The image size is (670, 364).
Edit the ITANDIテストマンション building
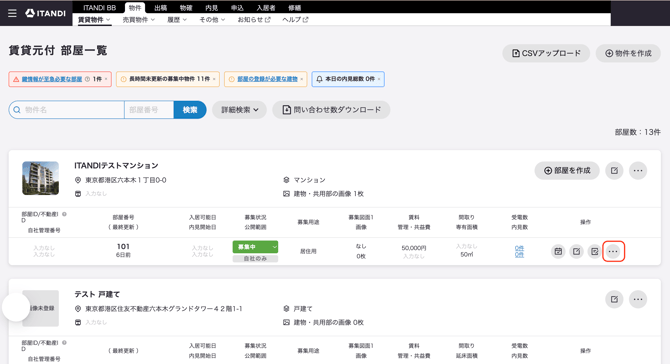(x=614, y=170)
